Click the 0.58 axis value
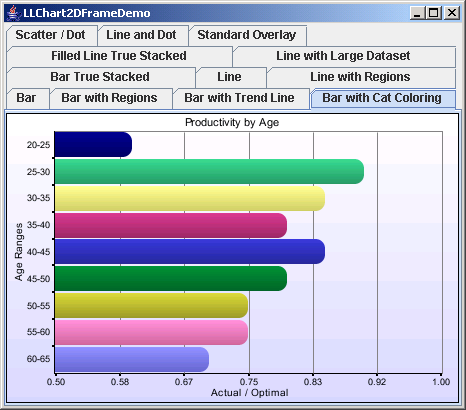 point(120,382)
